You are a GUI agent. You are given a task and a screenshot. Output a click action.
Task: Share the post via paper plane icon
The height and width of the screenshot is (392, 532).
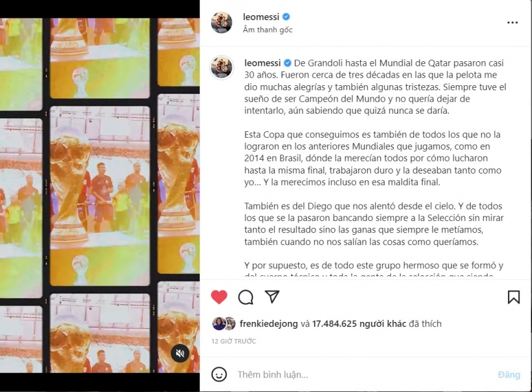point(272,297)
